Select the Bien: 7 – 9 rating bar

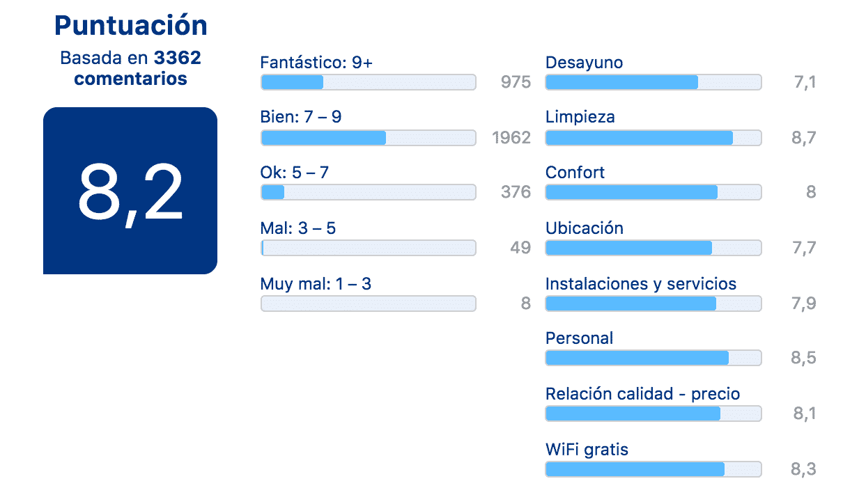[x=369, y=138]
